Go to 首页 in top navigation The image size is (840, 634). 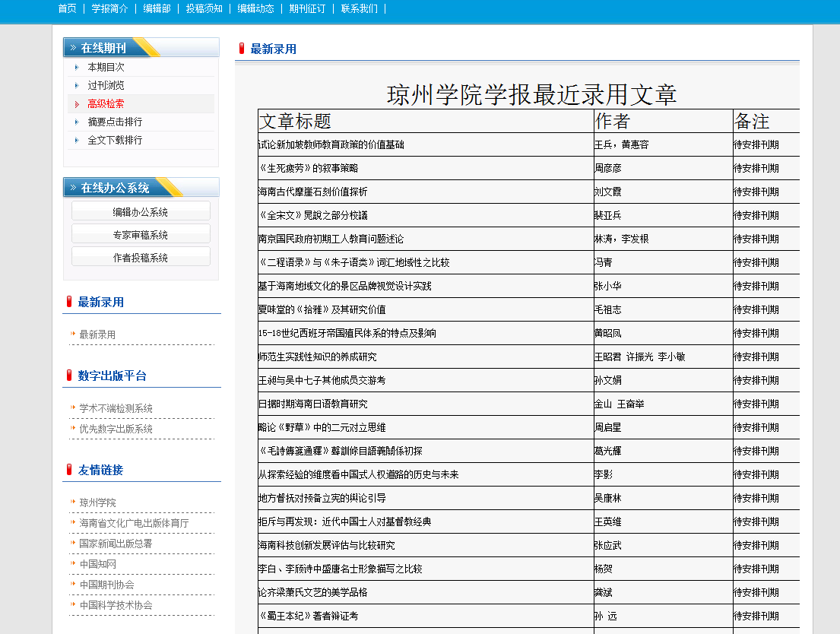pos(67,8)
